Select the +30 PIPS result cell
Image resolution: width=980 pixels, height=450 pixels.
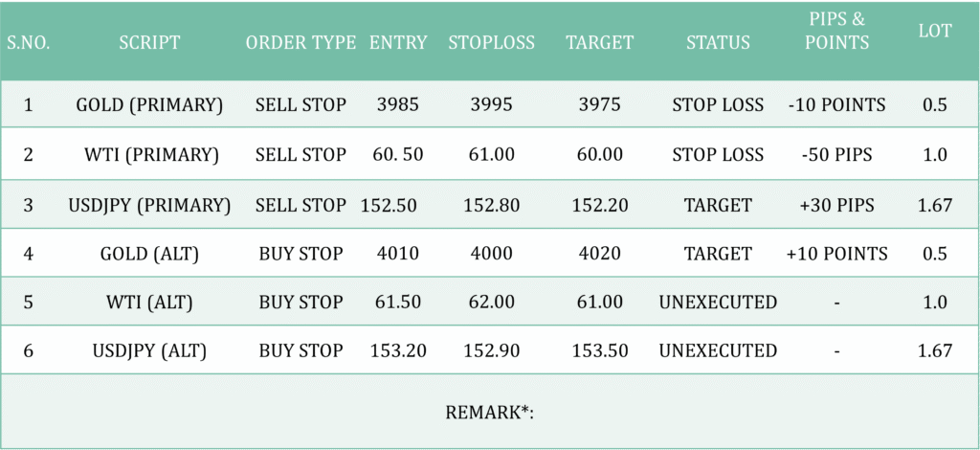tap(836, 205)
